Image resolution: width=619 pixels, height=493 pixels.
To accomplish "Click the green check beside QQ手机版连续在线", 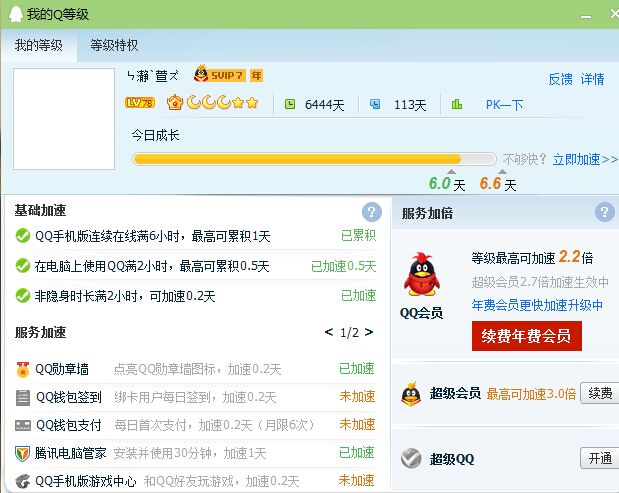I will pos(23,236).
